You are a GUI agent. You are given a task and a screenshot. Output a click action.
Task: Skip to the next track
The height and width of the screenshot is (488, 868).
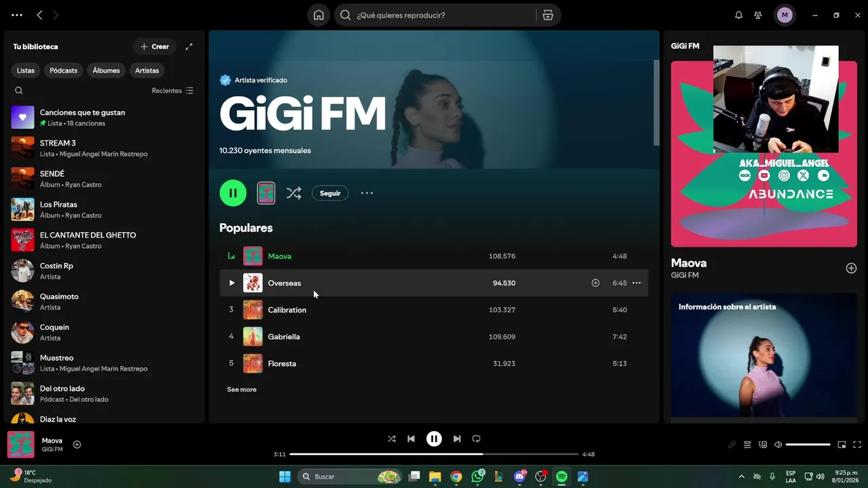[457, 439]
